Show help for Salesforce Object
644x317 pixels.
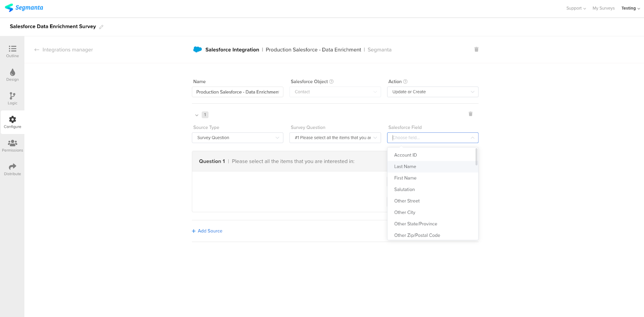click(331, 81)
